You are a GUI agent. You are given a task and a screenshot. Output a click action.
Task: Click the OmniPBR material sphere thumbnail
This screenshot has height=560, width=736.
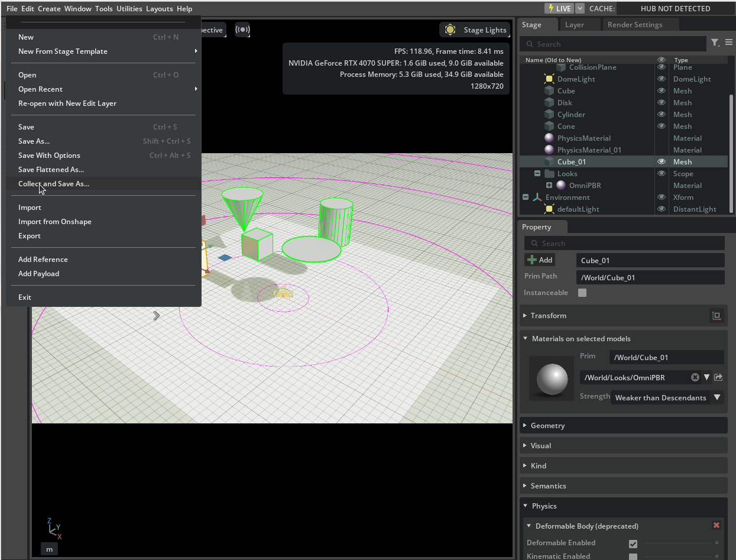(x=552, y=378)
